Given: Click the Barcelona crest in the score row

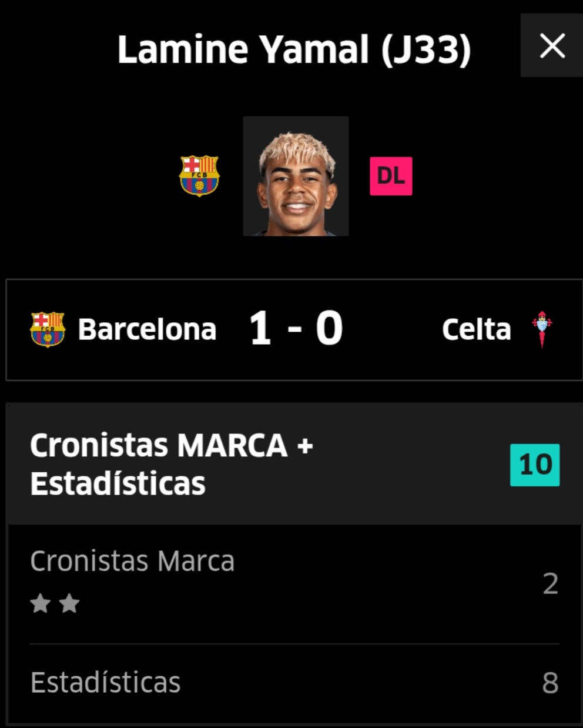Looking at the screenshot, I should pyautogui.click(x=48, y=329).
